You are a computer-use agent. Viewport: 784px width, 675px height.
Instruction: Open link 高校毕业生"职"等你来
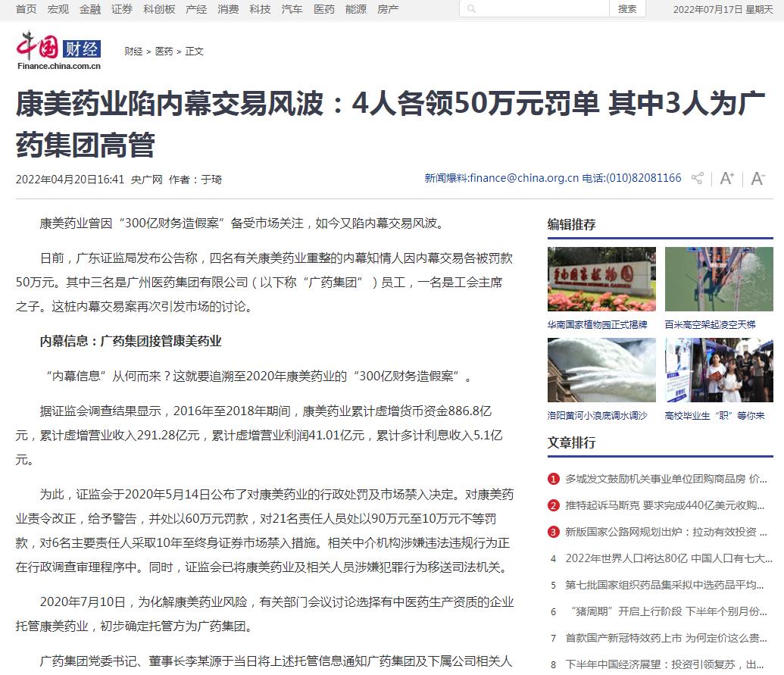715,416
